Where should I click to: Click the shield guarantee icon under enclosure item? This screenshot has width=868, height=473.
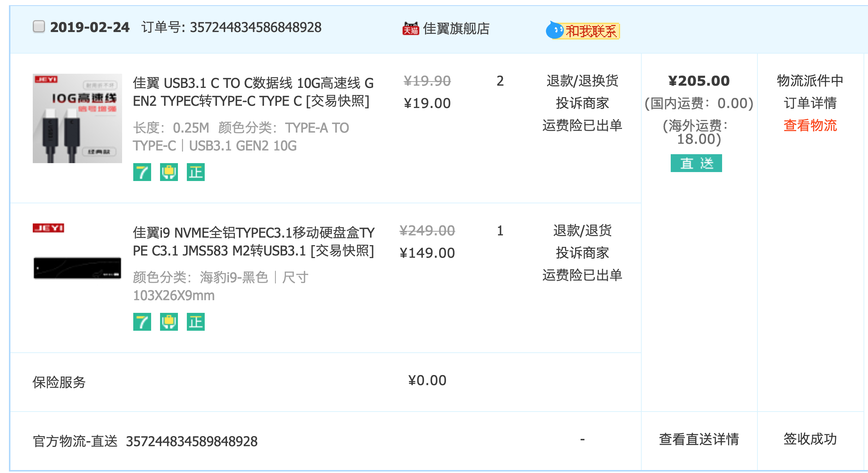(x=169, y=322)
